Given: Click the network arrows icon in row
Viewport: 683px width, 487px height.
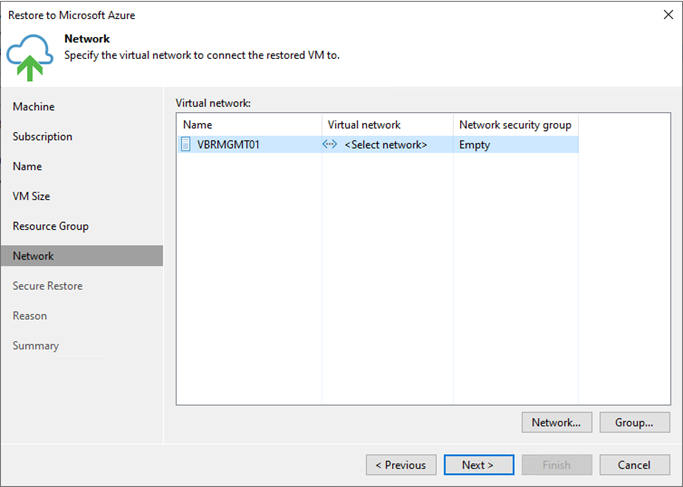Looking at the screenshot, I should click(x=330, y=144).
